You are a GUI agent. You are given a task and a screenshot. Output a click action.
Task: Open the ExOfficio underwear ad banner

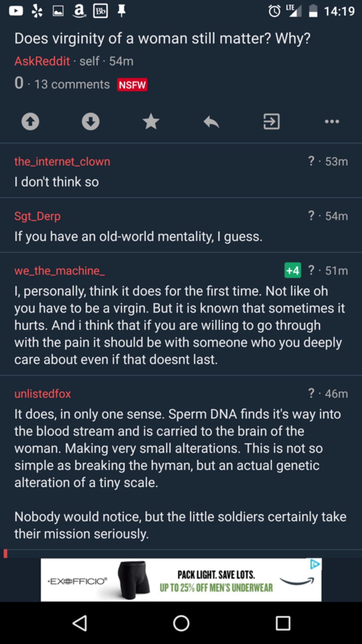[181, 580]
